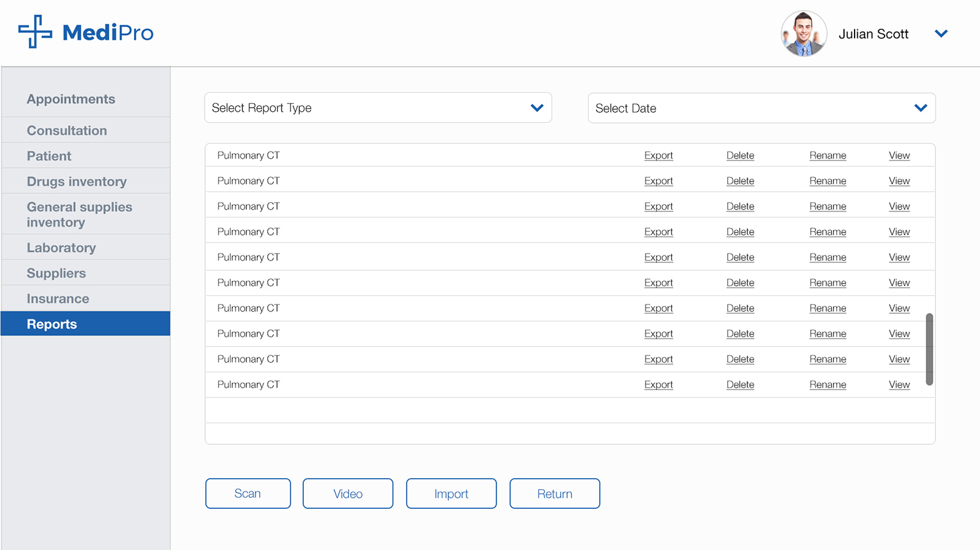The image size is (980, 550).
Task: Delete the second Pulmonary CT report
Action: (740, 181)
